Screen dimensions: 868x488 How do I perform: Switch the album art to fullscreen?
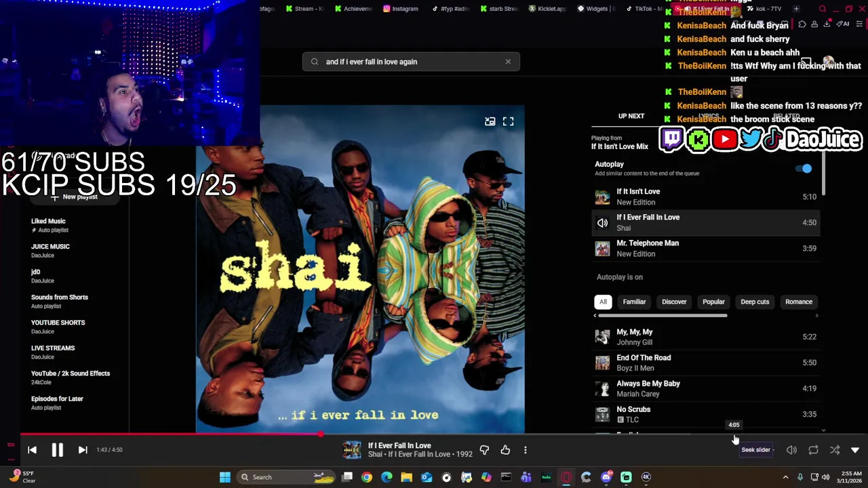coord(508,121)
